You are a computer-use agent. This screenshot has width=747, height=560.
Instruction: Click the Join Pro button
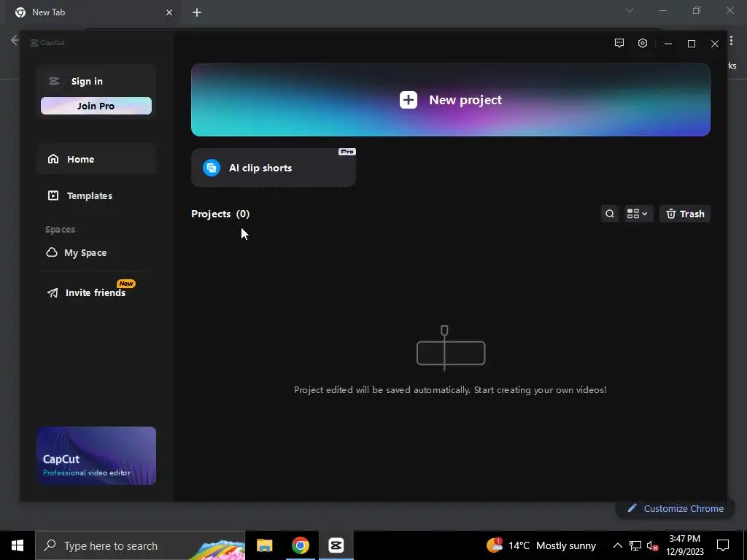[96, 106]
